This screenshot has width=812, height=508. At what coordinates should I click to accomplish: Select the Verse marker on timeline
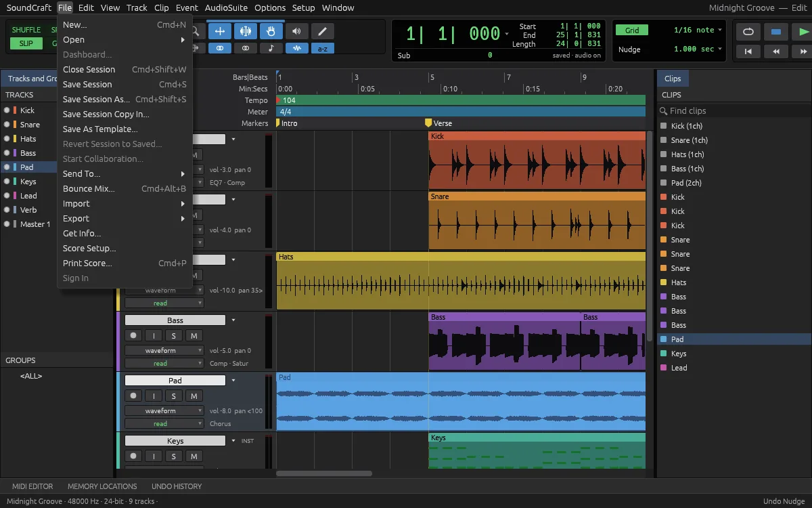click(x=438, y=123)
